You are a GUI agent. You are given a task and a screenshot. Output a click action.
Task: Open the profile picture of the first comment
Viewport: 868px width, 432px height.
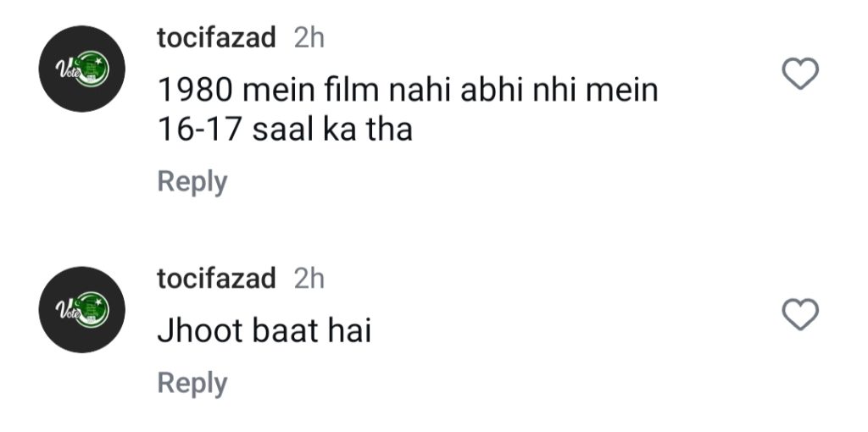tap(85, 69)
